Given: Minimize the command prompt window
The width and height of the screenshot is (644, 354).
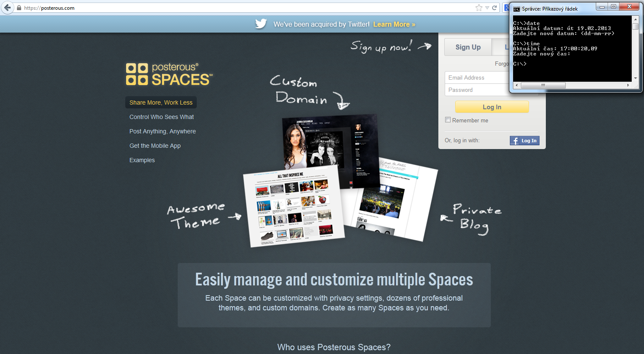Looking at the screenshot, I should 602,7.
